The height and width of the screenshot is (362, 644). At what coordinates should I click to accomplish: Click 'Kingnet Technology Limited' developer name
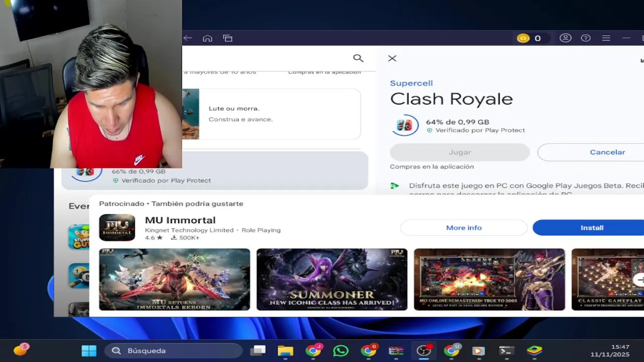pos(189,230)
